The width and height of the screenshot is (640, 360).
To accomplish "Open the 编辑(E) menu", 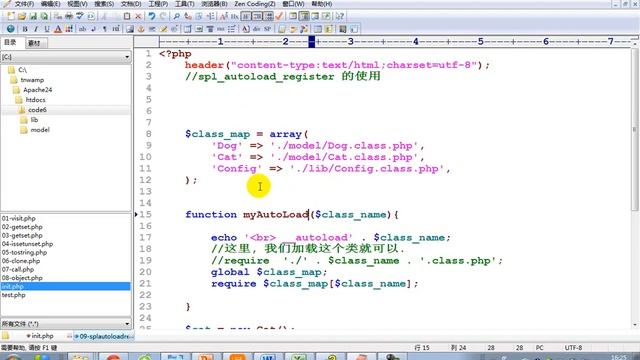I will 51,4.
